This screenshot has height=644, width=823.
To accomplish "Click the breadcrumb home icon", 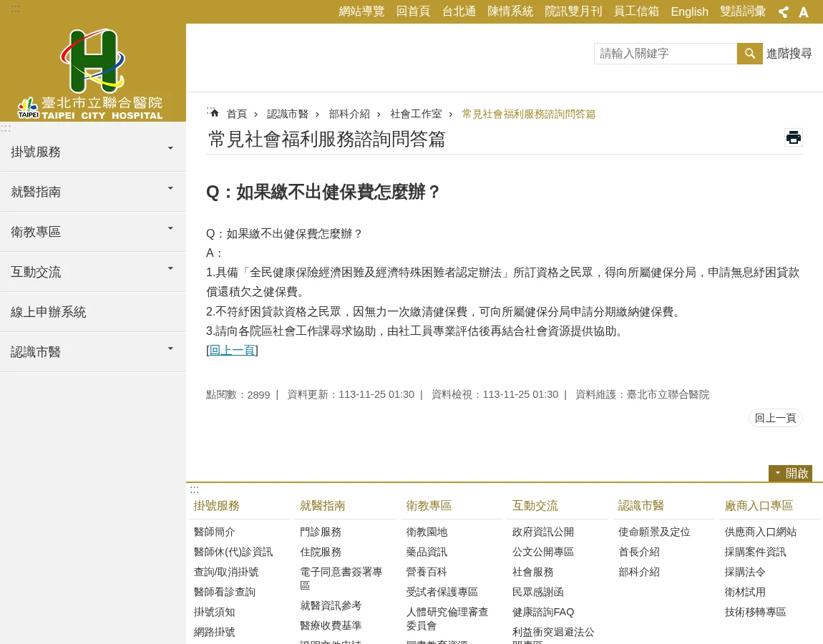I will pos(214,113).
